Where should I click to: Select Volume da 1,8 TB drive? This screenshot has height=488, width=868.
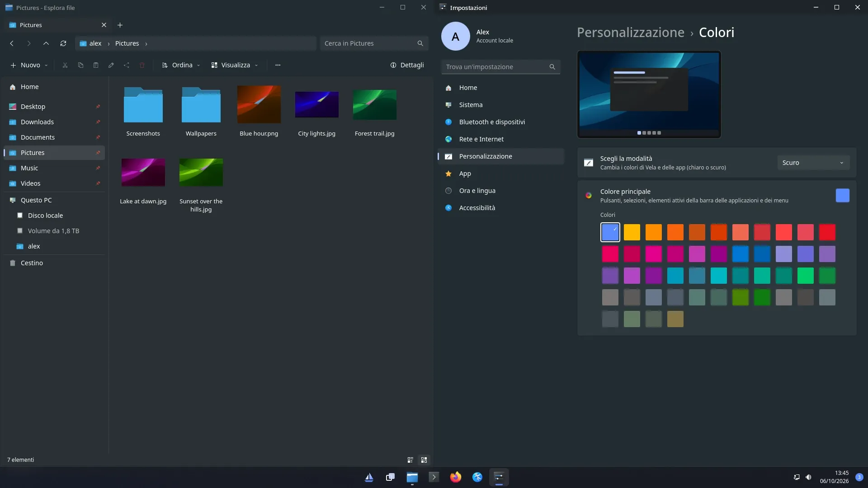[x=54, y=231]
